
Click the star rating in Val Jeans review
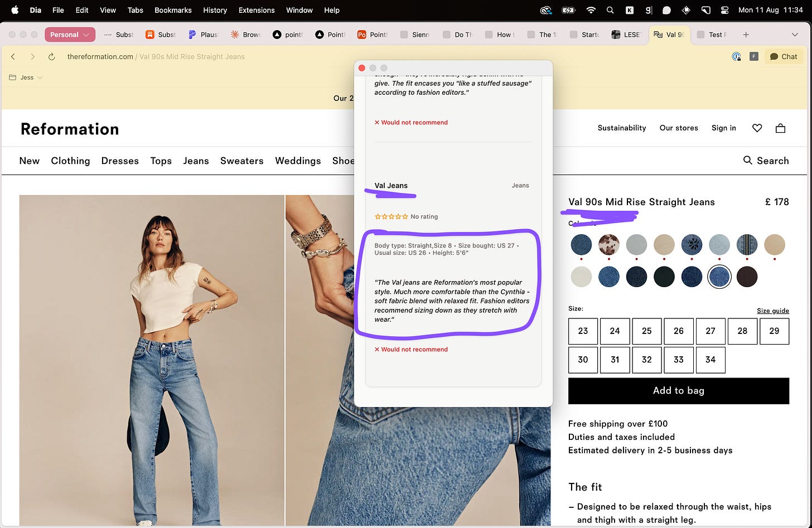click(390, 216)
